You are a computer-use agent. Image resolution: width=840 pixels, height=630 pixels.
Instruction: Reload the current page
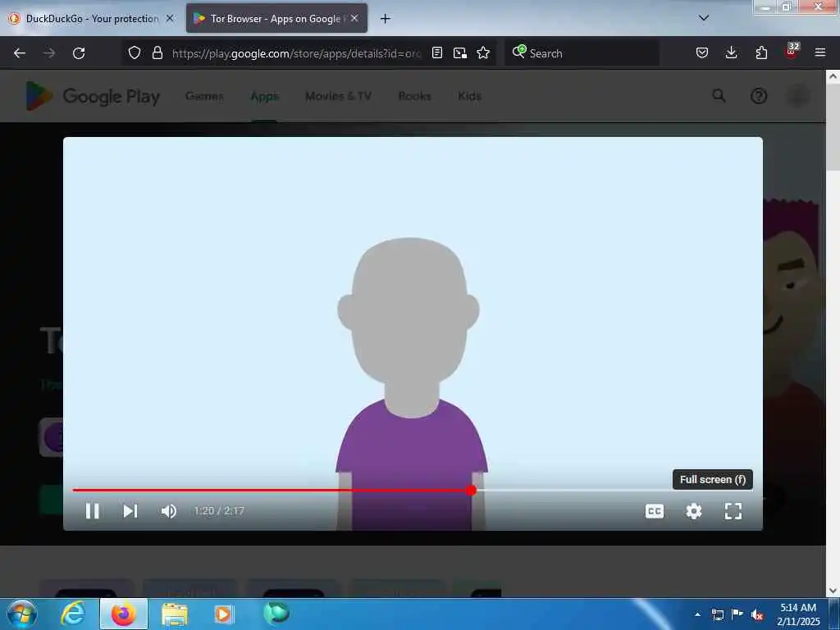coord(79,53)
